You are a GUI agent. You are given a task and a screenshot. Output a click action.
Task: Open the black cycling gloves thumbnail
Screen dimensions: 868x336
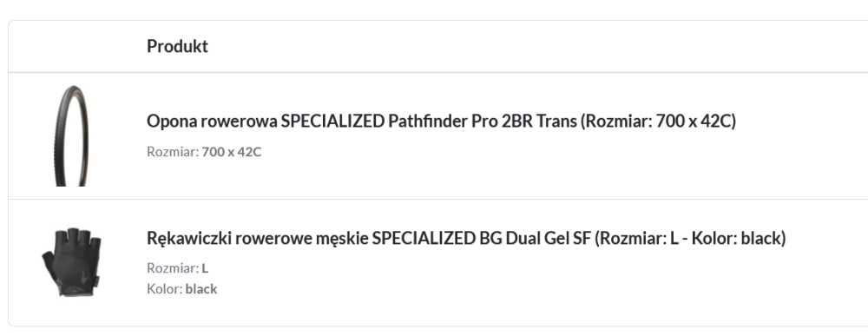tap(71, 261)
